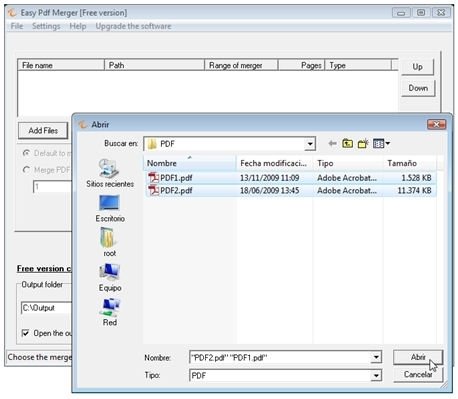Select Escritorio in places bar

click(x=110, y=209)
